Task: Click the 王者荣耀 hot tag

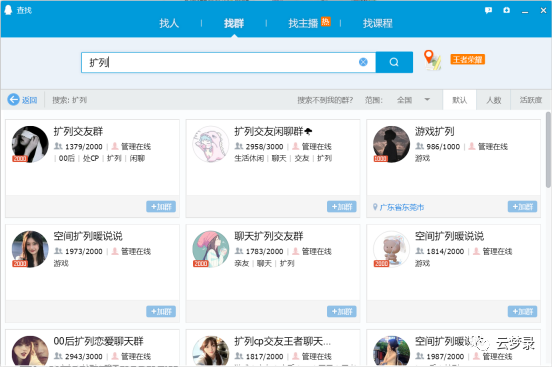Action: 468,59
